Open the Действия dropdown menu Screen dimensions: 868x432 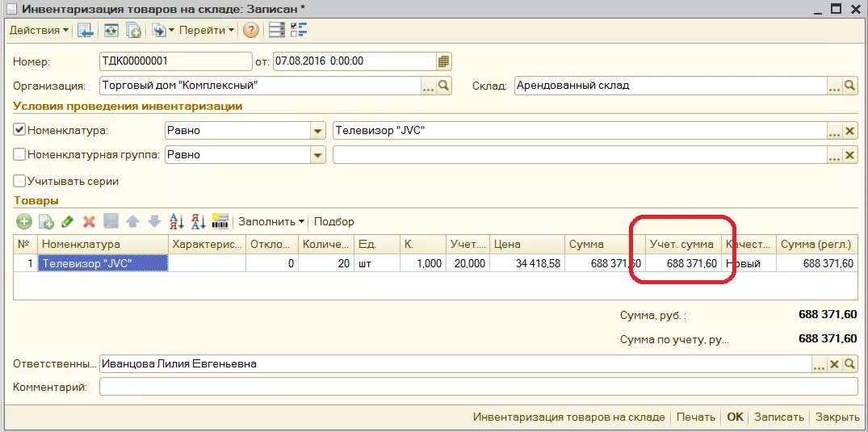coord(39,31)
